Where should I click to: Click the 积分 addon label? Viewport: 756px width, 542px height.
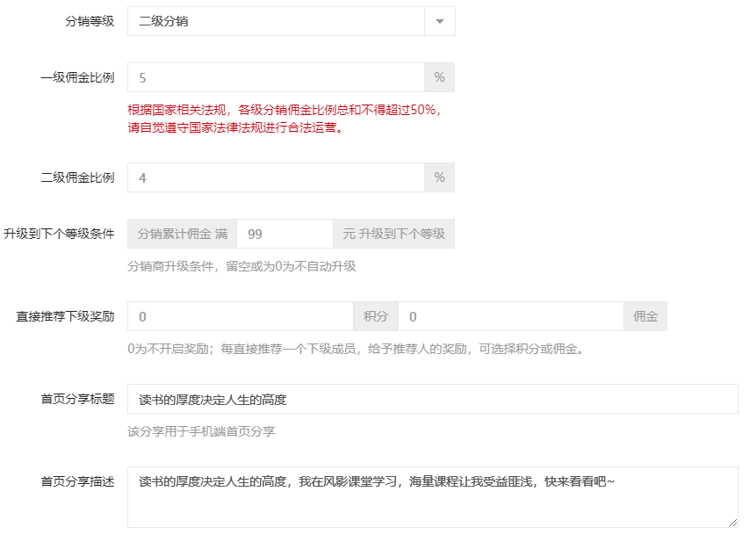(376, 316)
